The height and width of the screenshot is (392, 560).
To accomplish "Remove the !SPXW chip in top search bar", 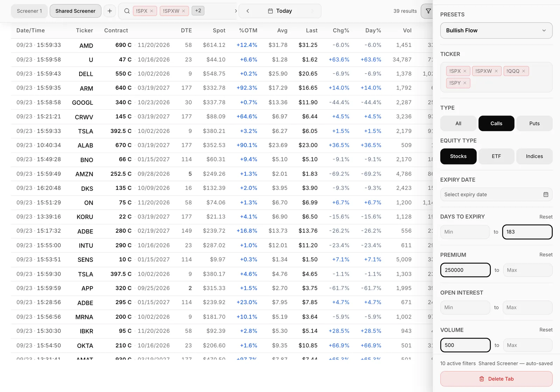I will coord(183,11).
